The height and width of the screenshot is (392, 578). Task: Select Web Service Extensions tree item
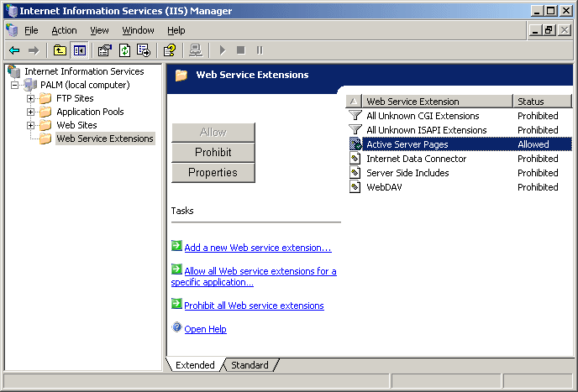tap(105, 139)
